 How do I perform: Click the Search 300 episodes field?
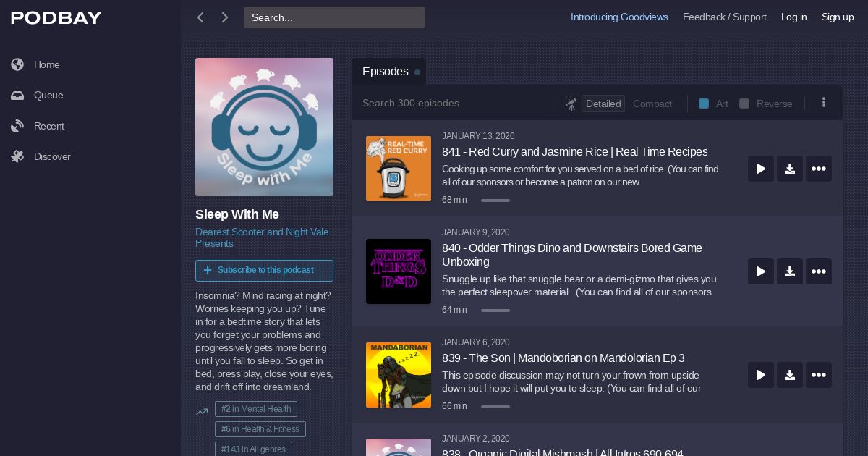(454, 104)
